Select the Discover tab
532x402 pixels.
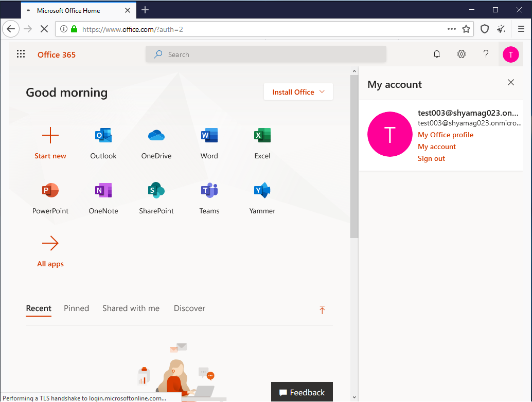(189, 308)
